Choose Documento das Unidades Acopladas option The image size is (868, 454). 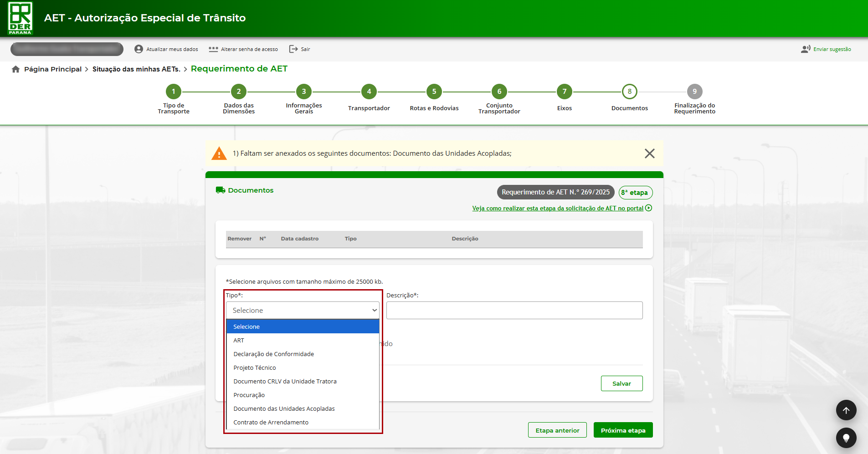pos(303,408)
